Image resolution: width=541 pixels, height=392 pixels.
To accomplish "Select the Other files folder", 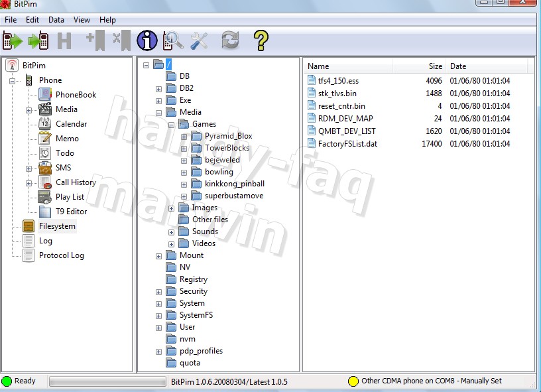I will 210,220.
